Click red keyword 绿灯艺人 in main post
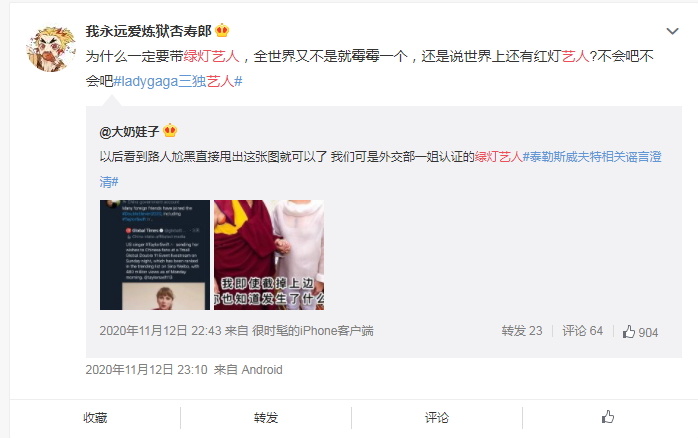698x438 pixels. click(211, 56)
